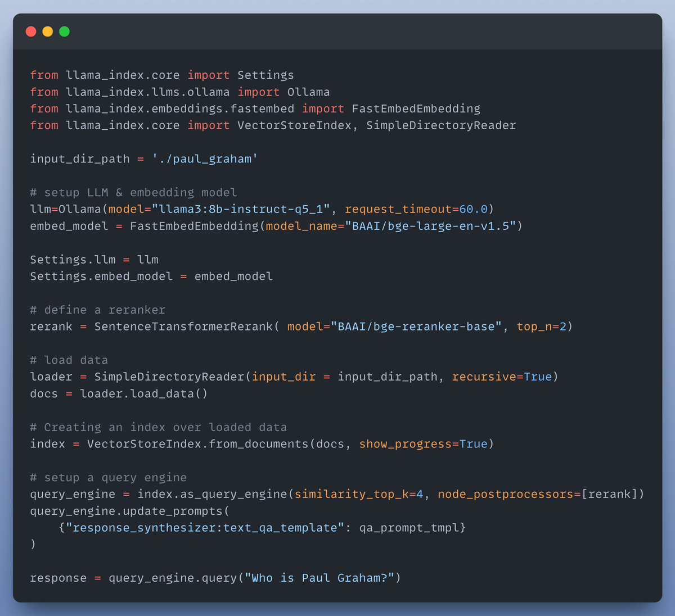
Task: Click 'show_progress' parameter
Action: pos(406,444)
